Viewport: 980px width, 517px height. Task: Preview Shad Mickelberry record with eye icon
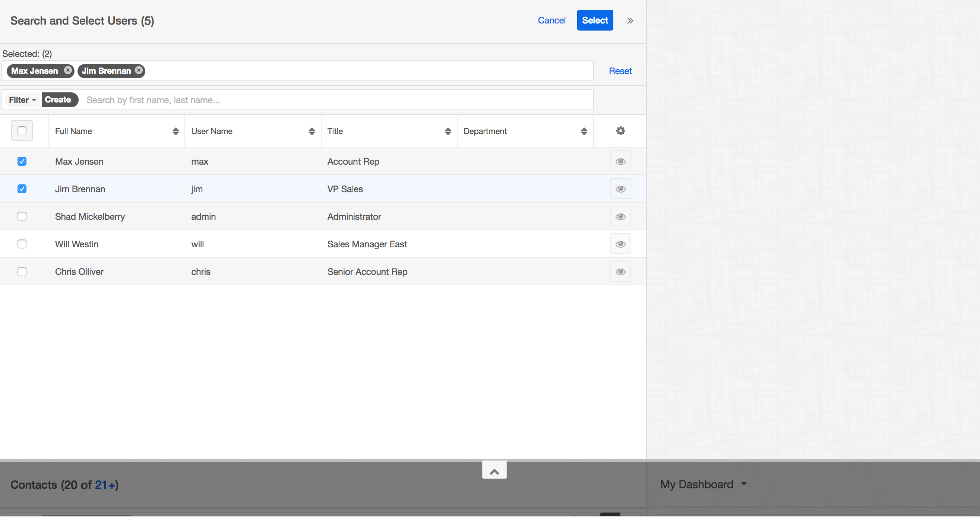click(620, 216)
